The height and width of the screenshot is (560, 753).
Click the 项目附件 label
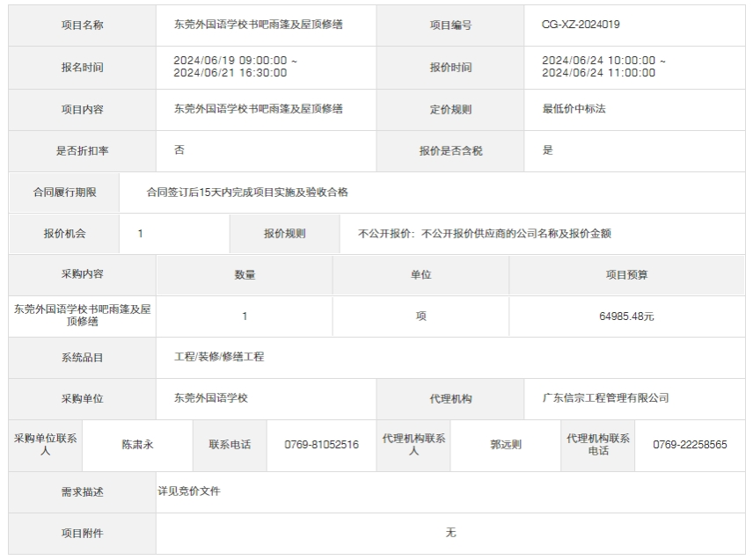tap(82, 534)
